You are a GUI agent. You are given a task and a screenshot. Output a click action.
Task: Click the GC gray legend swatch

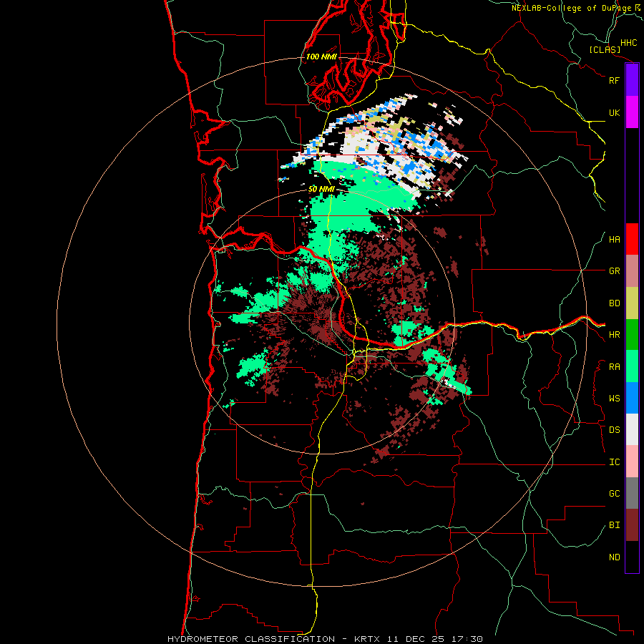(632, 493)
